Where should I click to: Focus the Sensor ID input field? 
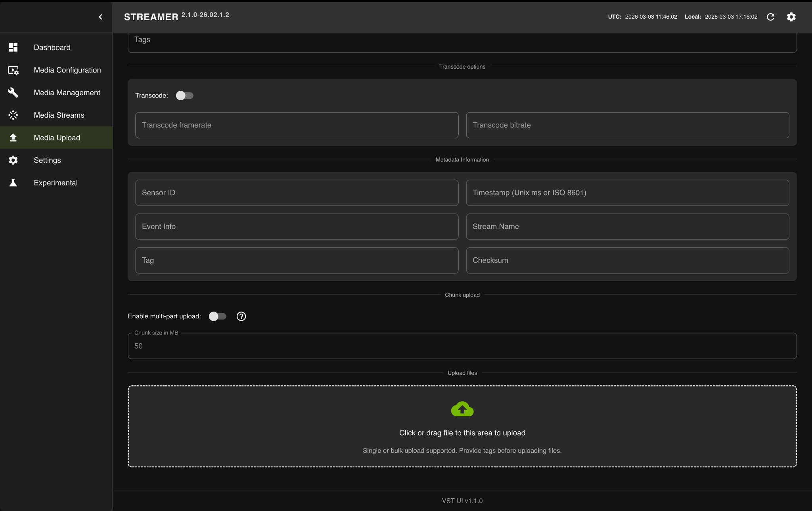point(297,193)
